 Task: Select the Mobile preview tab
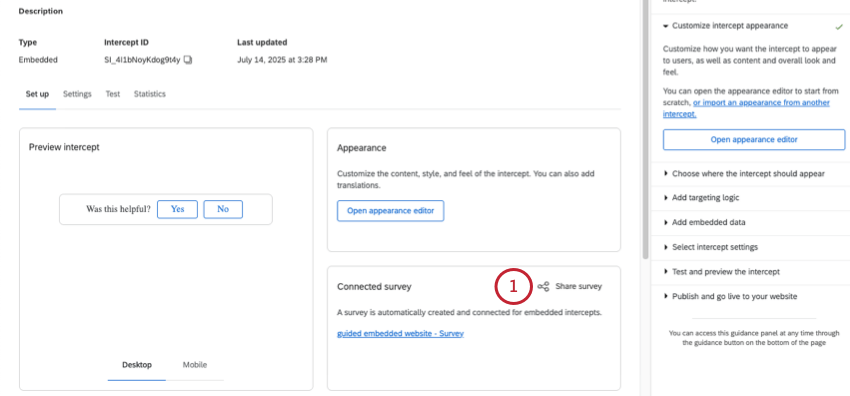[x=195, y=365]
